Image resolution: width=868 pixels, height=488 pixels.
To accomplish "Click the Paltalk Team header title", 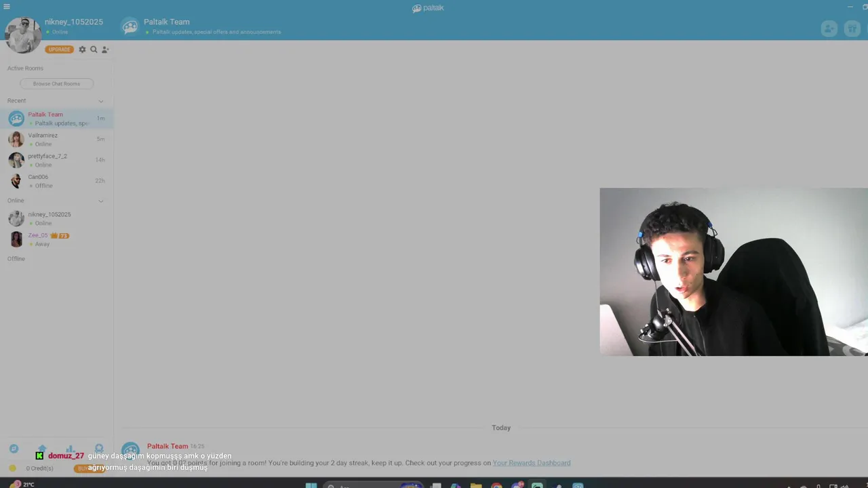I will (167, 22).
